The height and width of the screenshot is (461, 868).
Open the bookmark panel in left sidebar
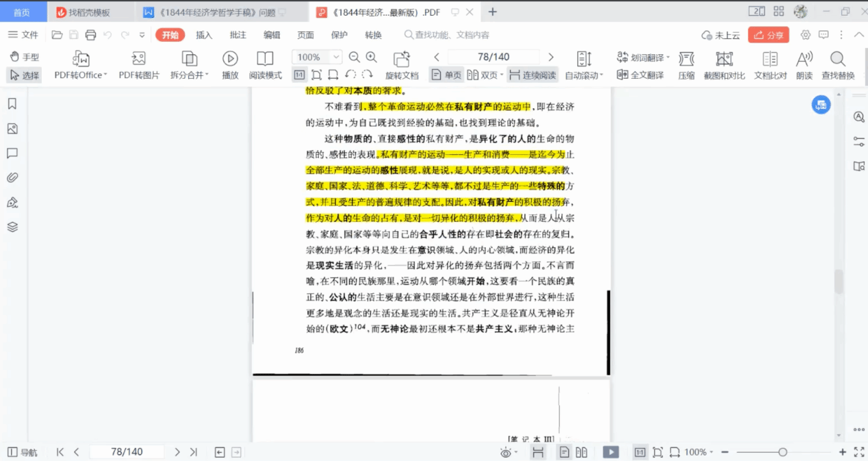tap(12, 104)
